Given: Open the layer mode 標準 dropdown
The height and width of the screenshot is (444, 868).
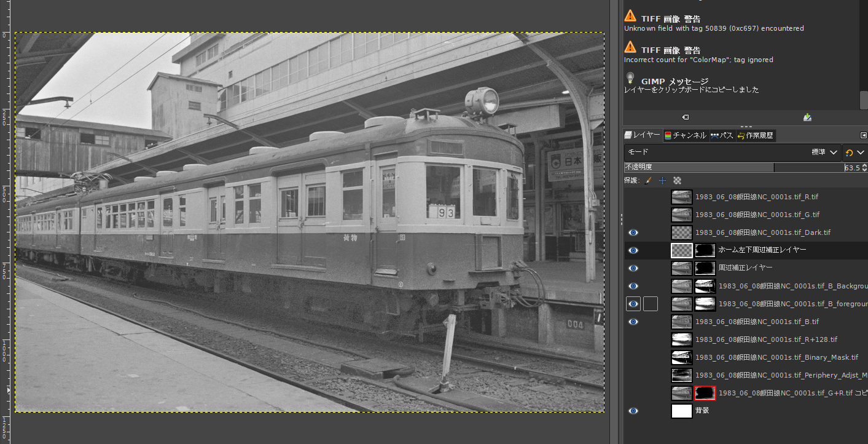Looking at the screenshot, I should point(732,152).
